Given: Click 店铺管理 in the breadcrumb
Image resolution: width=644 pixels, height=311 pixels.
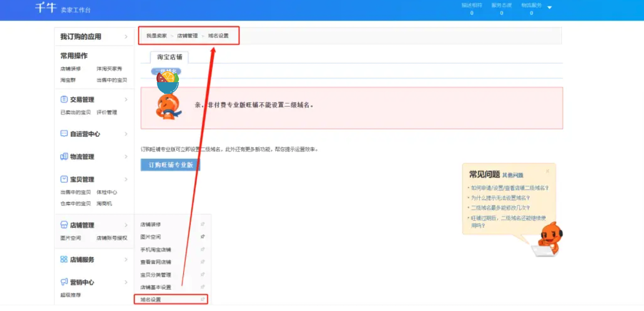Looking at the screenshot, I should pos(187,36).
